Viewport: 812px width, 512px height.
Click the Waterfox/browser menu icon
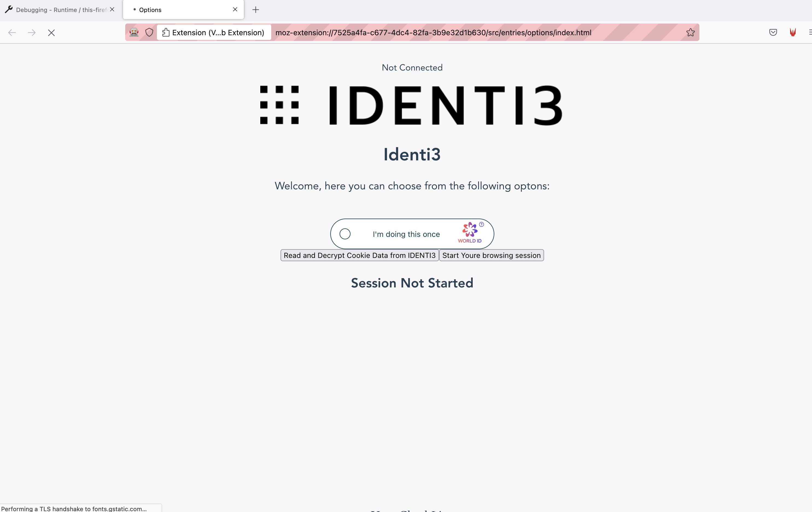(x=810, y=32)
